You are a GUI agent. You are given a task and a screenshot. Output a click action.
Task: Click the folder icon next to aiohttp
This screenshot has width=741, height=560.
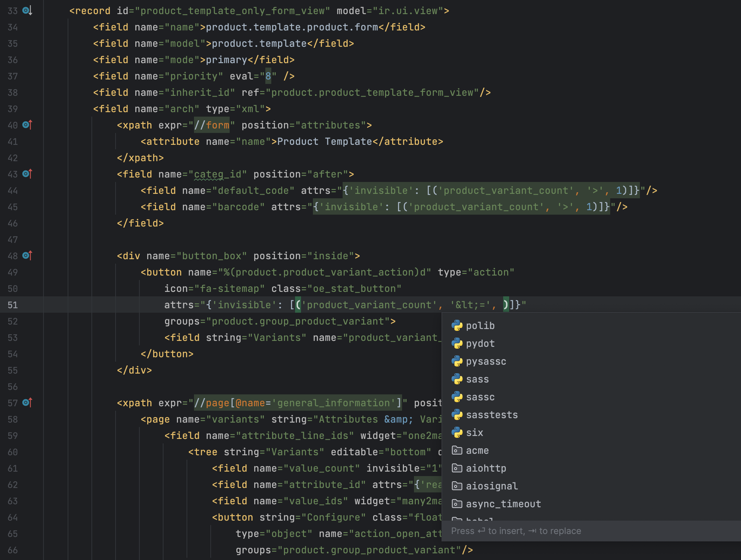pos(457,468)
